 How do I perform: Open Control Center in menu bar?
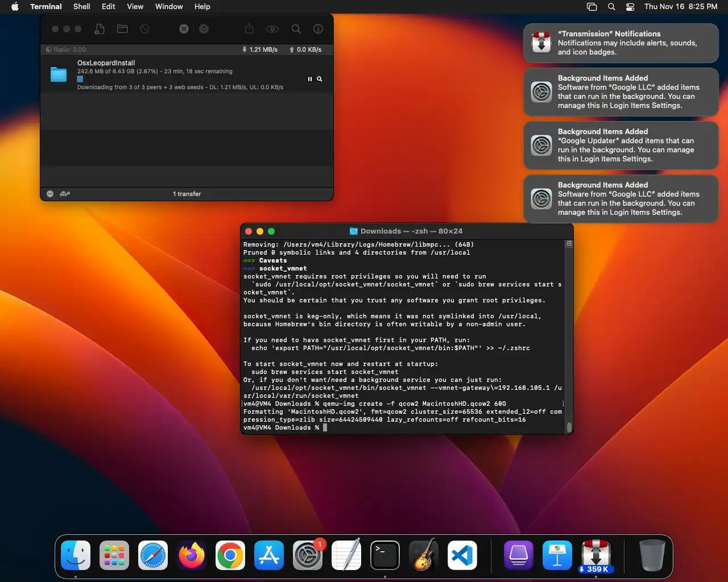tap(630, 7)
